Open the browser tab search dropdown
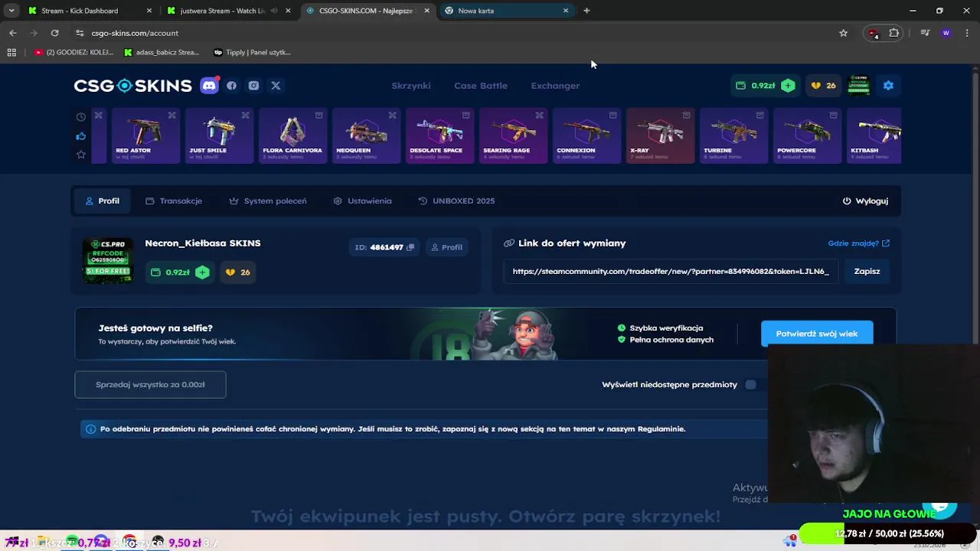The height and width of the screenshot is (551, 980). coord(11,11)
